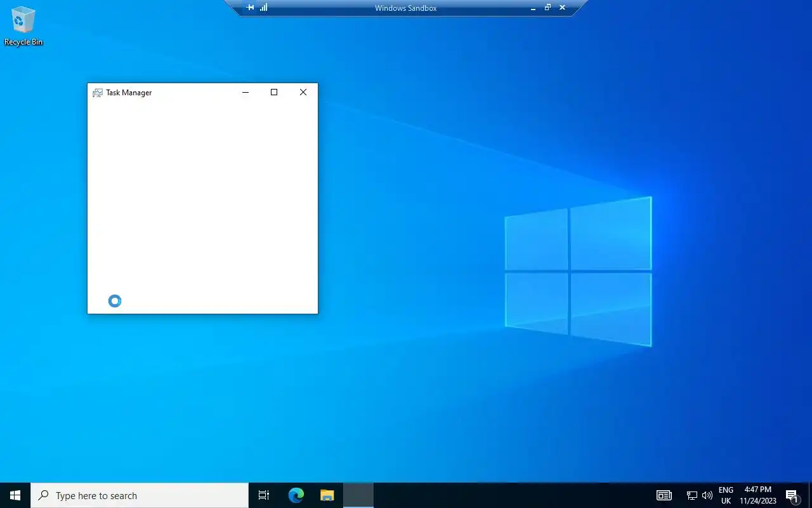The width and height of the screenshot is (812, 508).
Task: Minimize the Task Manager window
Action: pyautogui.click(x=246, y=93)
